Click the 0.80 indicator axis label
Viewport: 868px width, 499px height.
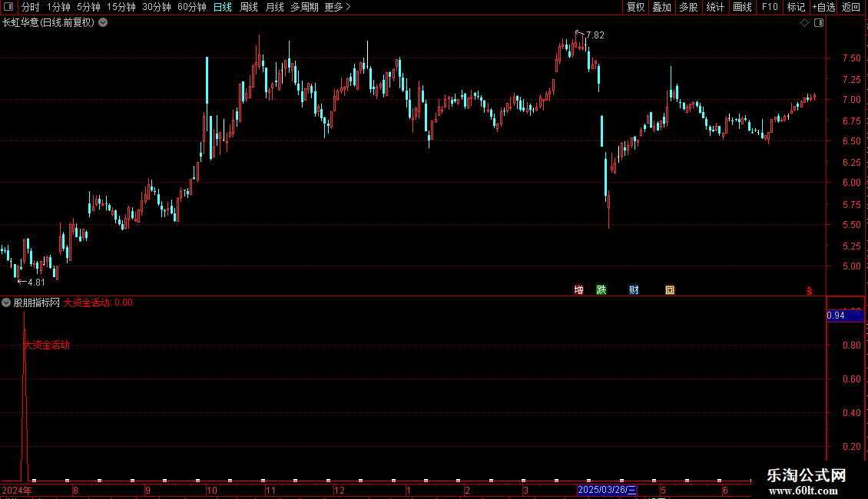point(851,345)
